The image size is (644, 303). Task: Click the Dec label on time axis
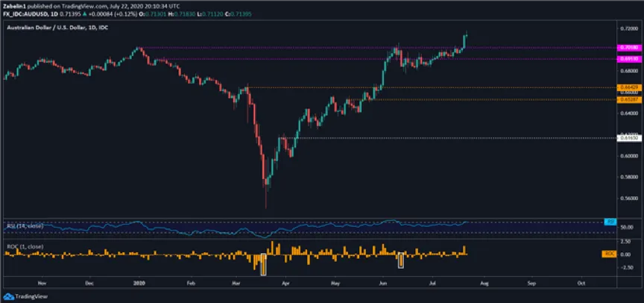[x=90, y=283]
